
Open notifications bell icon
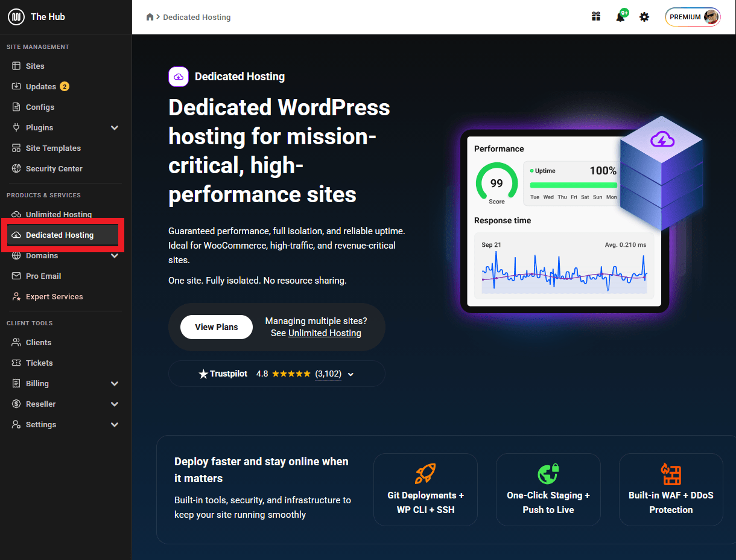click(620, 17)
